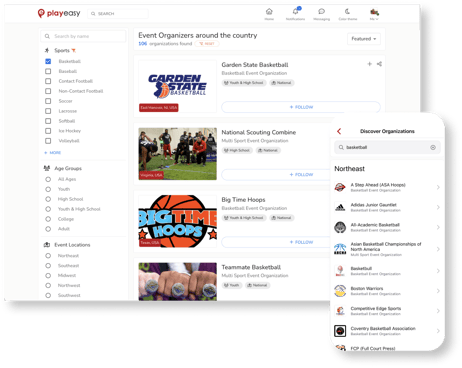This screenshot has height=368, width=462.
Task: Select Youth & High School radio
Action: pyautogui.click(x=48, y=209)
